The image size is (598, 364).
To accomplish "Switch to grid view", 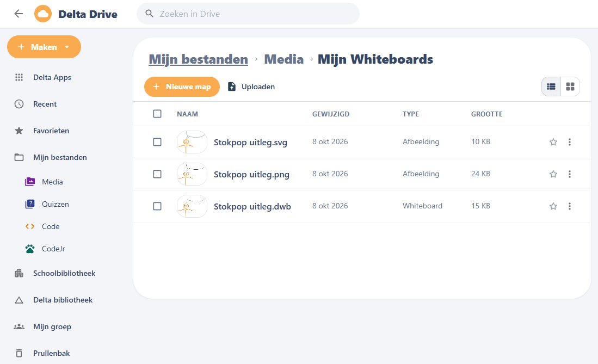I will [x=570, y=87].
